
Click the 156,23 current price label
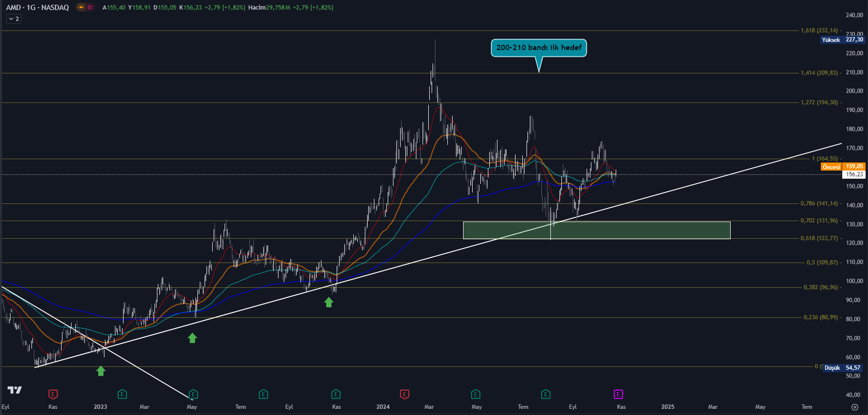click(854, 174)
